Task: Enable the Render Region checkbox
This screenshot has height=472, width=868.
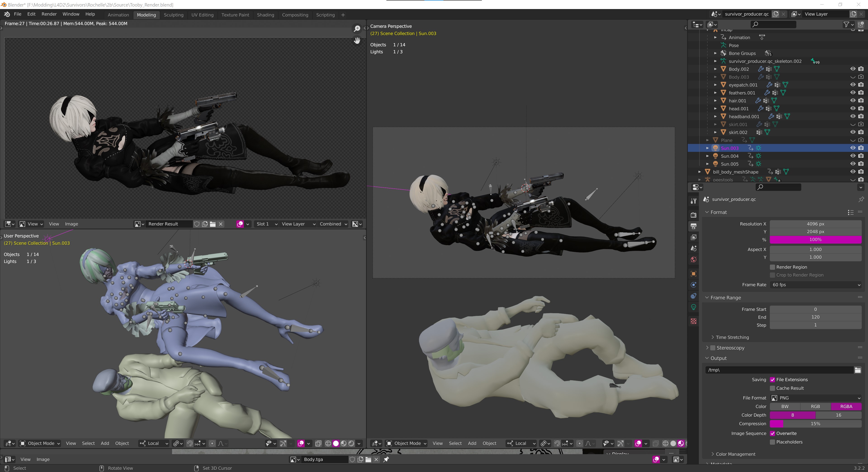Action: click(773, 267)
